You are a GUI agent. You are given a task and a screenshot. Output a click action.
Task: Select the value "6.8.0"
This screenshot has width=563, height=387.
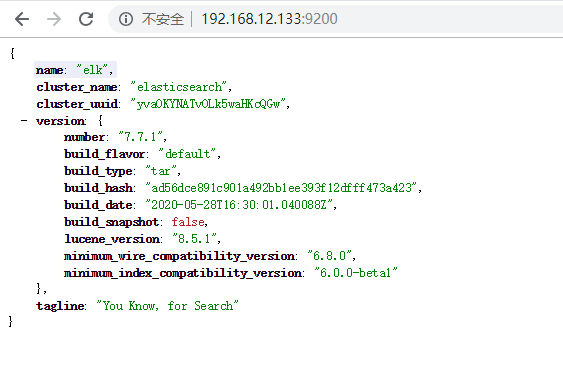329,256
